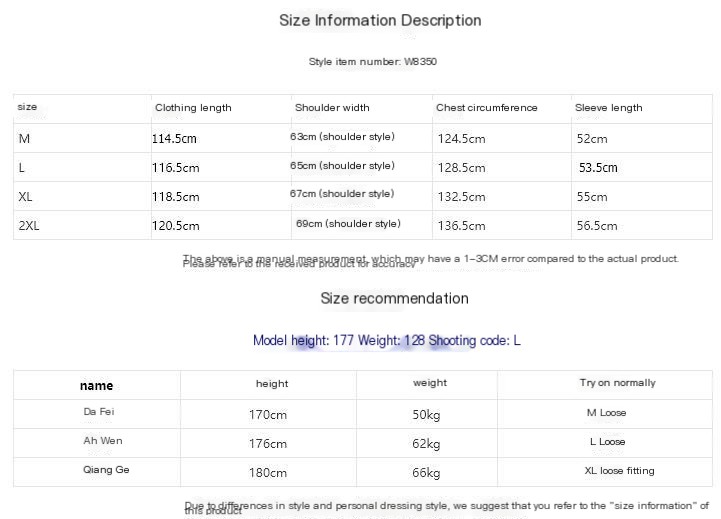The image size is (721, 519).
Task: Click the "Size Information Description" heading
Action: point(380,21)
